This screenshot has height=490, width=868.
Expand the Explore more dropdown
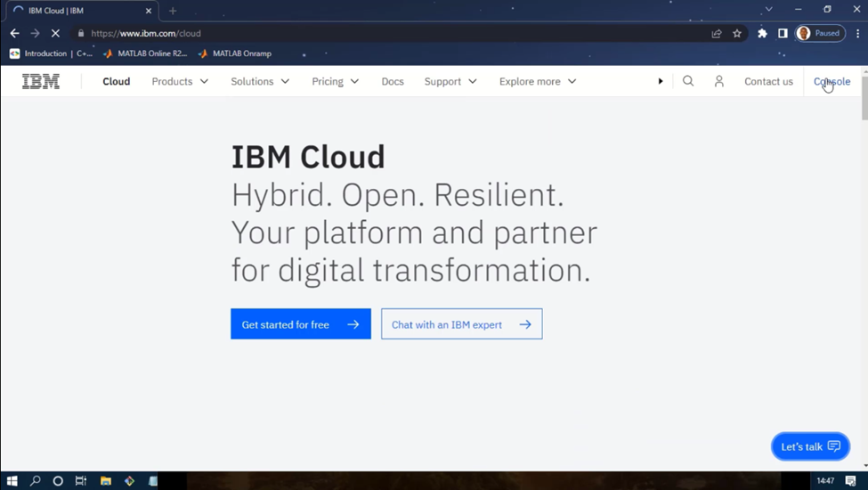[x=538, y=81]
